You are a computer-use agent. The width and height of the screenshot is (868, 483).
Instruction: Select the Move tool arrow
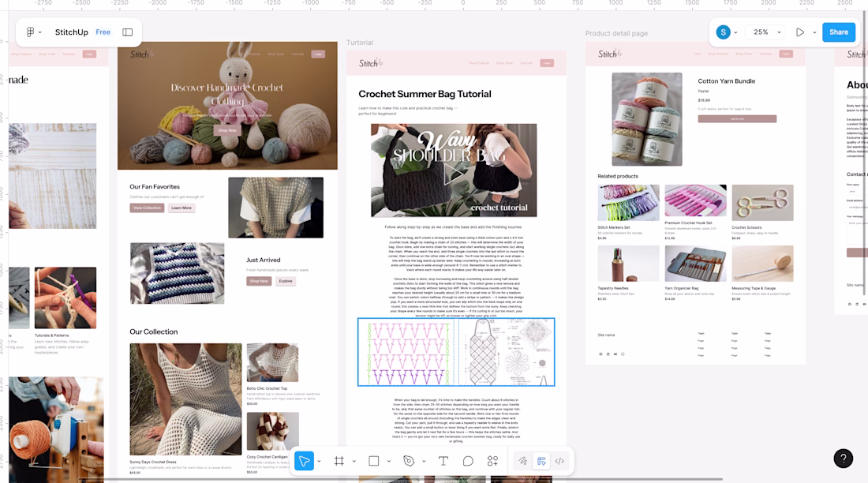[x=304, y=461]
